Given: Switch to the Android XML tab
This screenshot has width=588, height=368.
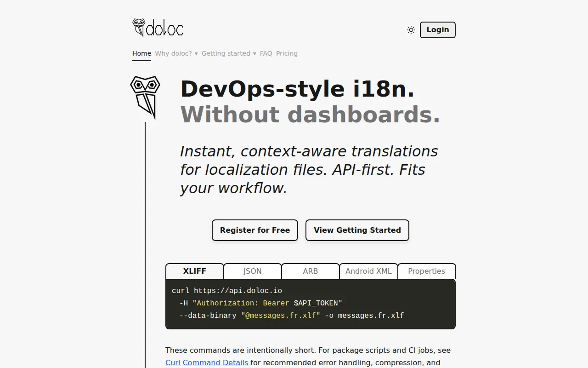Looking at the screenshot, I should point(368,271).
